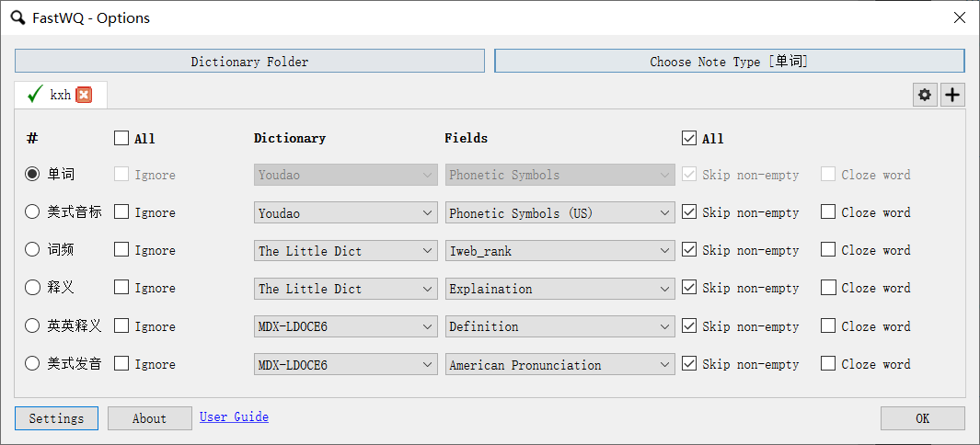Check Ignore for 释义 row
Viewport: 980px width, 445px height.
(121, 288)
